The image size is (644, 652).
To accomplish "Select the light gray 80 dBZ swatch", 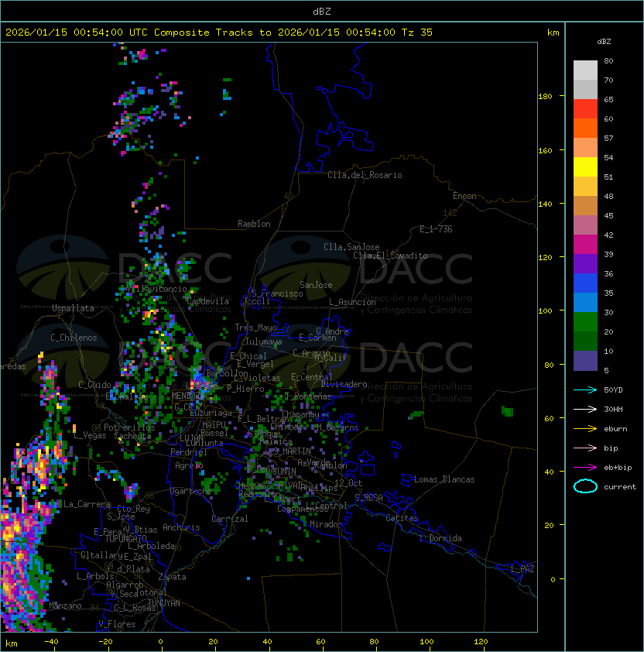I will [585, 70].
